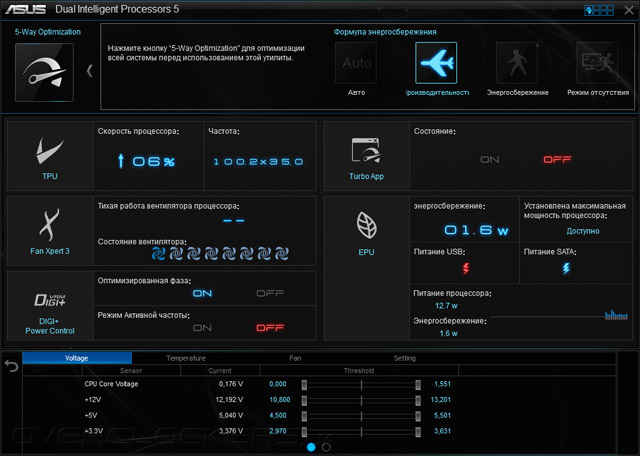
Task: Click the 4,500 lower threshold value
Action: [278, 415]
